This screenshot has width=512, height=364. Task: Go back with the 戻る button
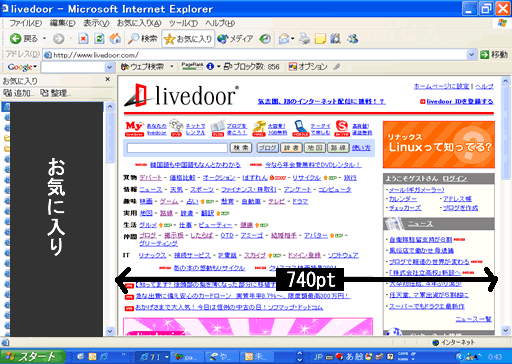tap(23, 39)
